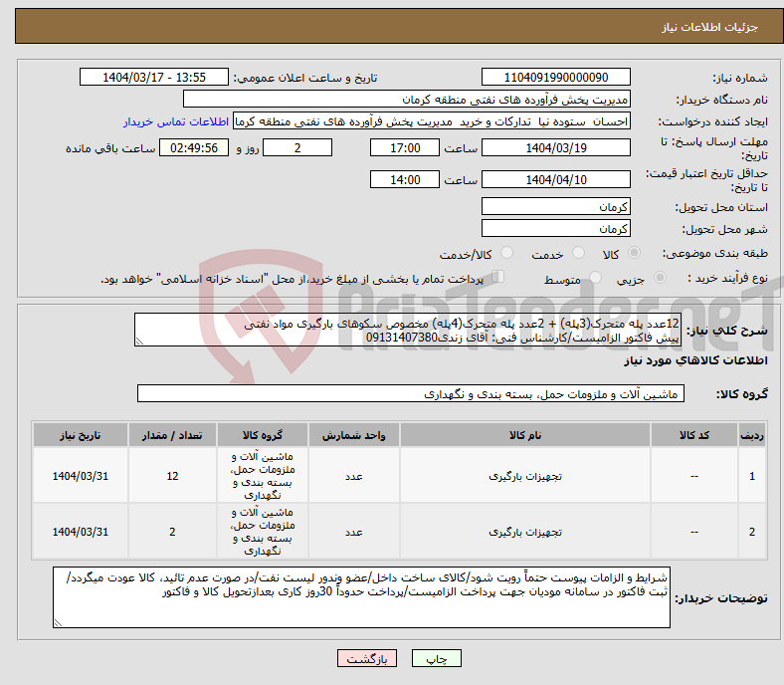Click the validity time field 14:00
The image size is (784, 685).
pyautogui.click(x=405, y=179)
